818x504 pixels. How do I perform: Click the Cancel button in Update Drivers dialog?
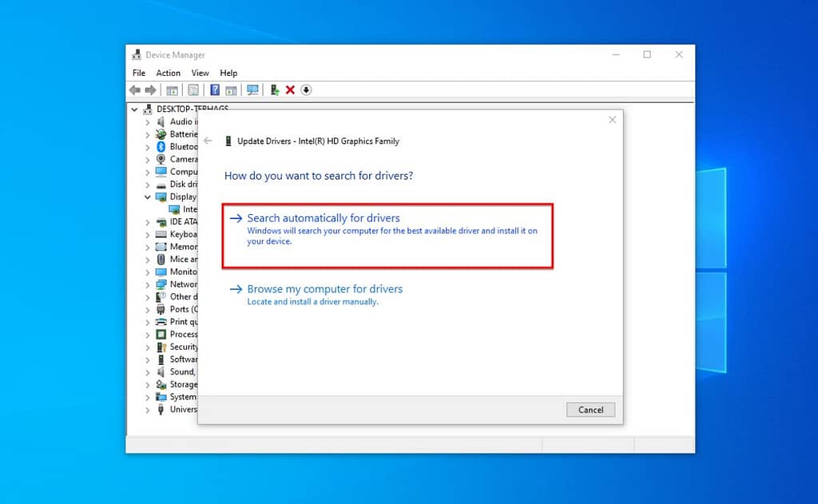pos(590,410)
